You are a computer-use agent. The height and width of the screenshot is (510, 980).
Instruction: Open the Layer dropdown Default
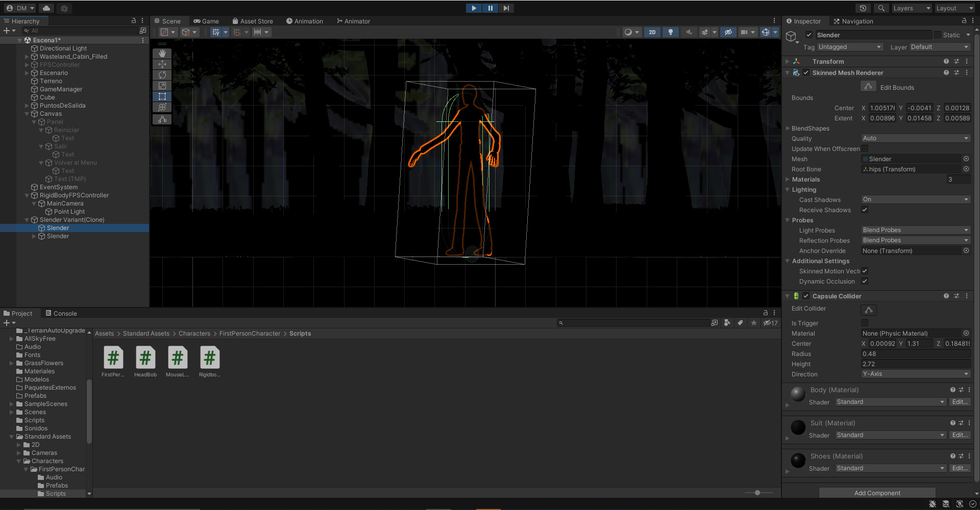click(940, 47)
